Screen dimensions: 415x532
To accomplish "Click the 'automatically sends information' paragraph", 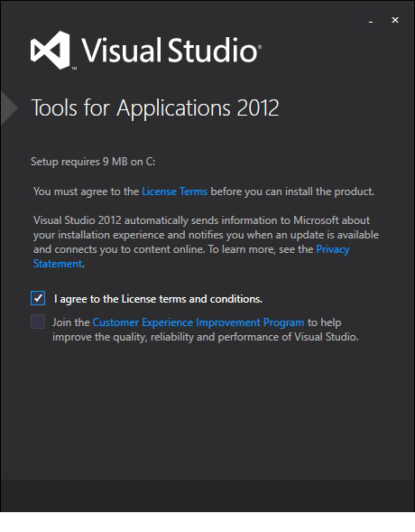I will coord(206,242).
